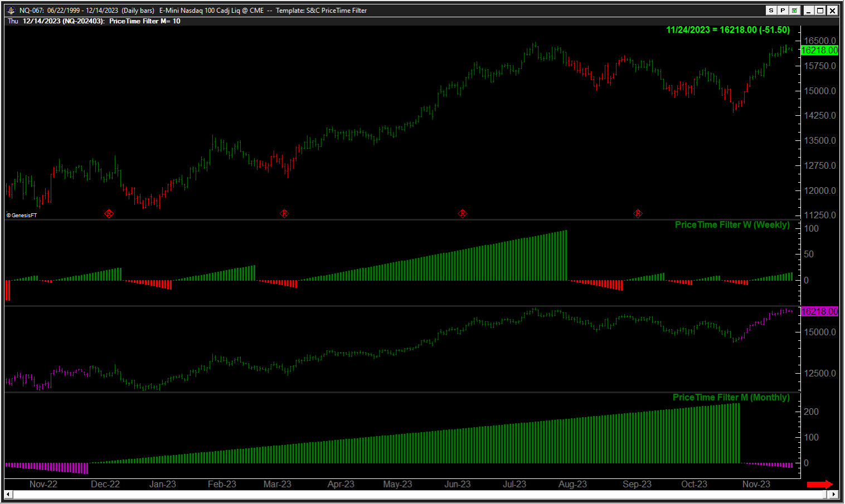Click the Nov-23 date label
The width and height of the screenshot is (845, 504).
[x=756, y=484]
